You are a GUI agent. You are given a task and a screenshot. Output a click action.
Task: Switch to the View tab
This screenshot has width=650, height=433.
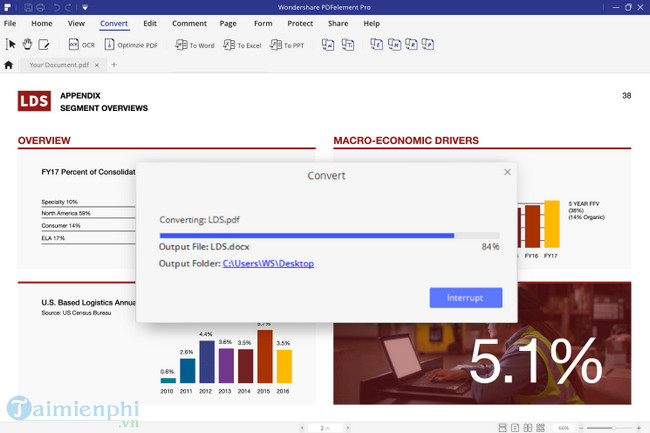click(x=76, y=24)
